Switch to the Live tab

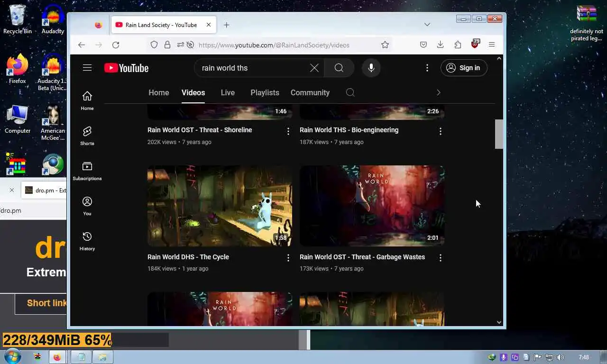228,92
